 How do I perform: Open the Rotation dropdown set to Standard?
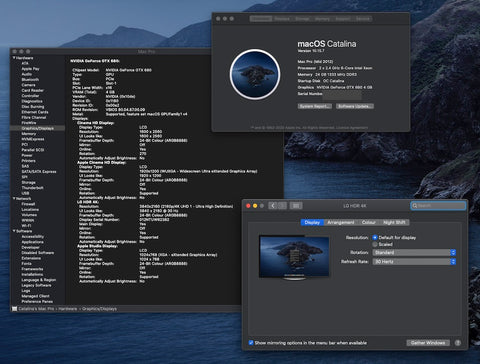(414, 252)
